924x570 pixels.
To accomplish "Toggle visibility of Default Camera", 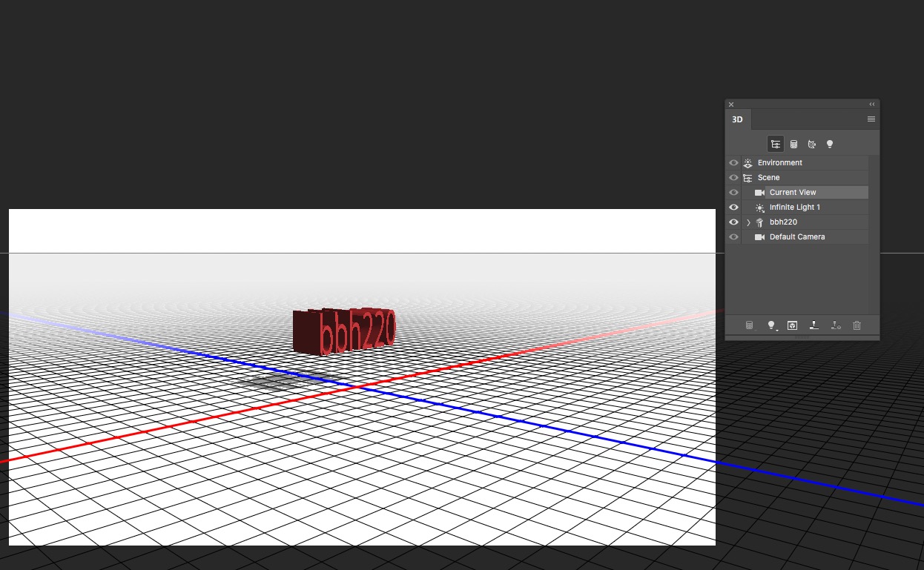I will click(x=733, y=237).
